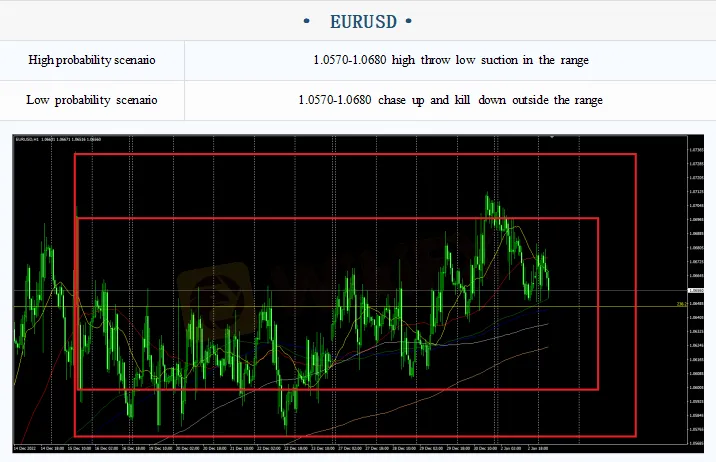Image resolution: width=716 pixels, height=462 pixels.
Task: Click the bullet dot left of EURUSD
Action: click(304, 20)
